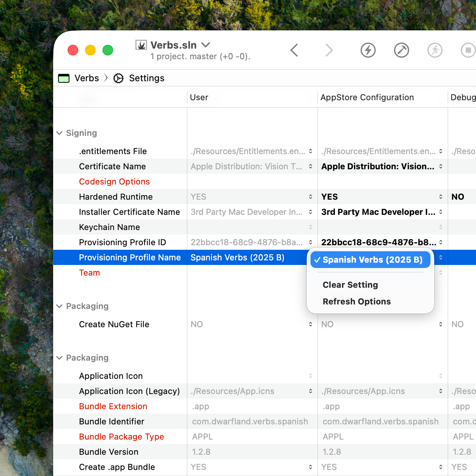The image size is (476, 476).
Task: Select the Codesign Options row
Action: pos(114,181)
